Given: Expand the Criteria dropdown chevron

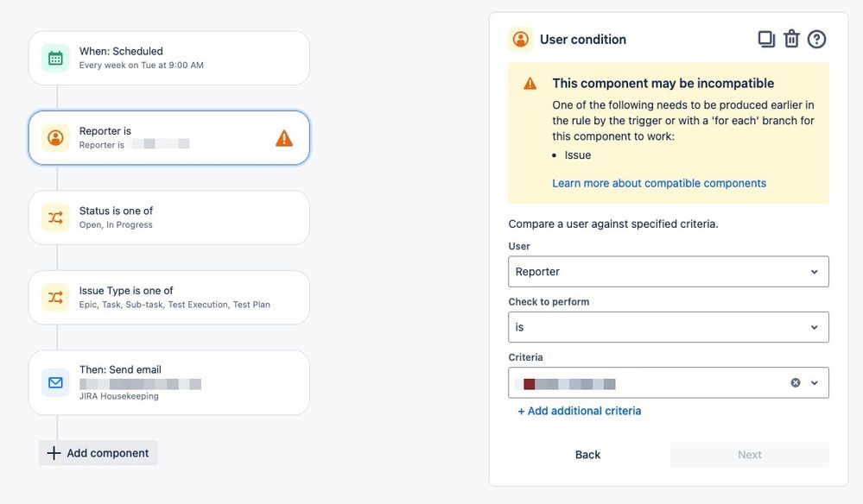Looking at the screenshot, I should pyautogui.click(x=815, y=382).
